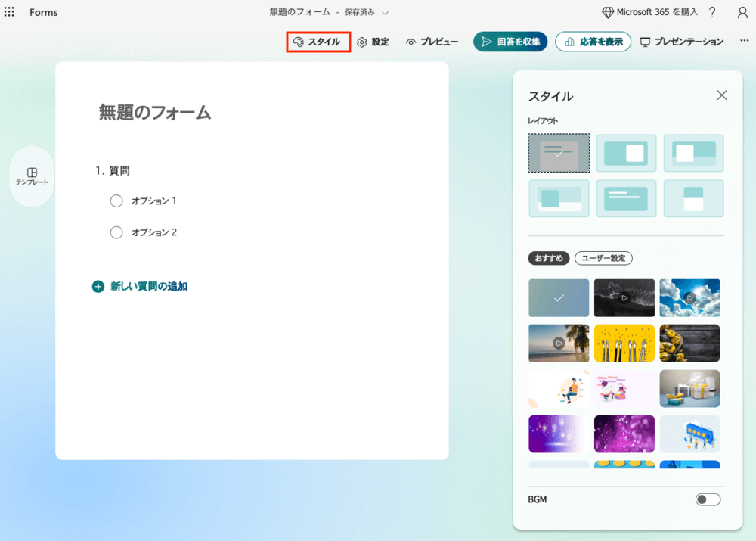Open the app launcher grid icon
Viewport: 756px width, 541px height.
10,12
